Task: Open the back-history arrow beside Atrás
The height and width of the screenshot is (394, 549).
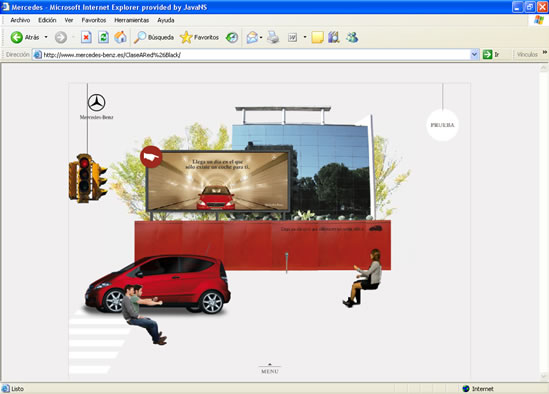Action: coord(46,37)
